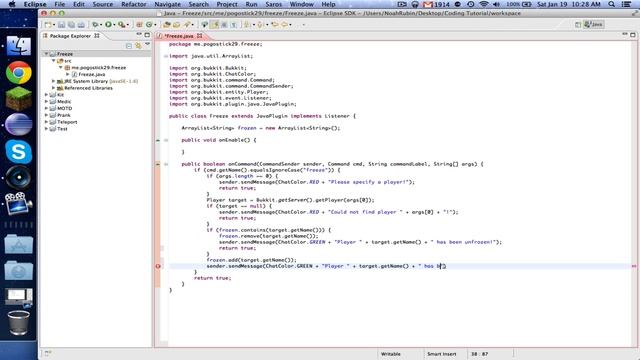Image resolution: width=640 pixels, height=360 pixels.
Task: Open Finder from the dock
Action: click(x=18, y=45)
